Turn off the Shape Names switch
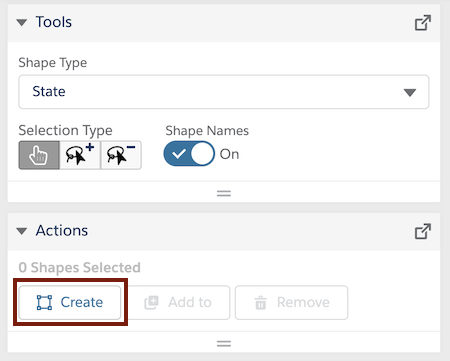This screenshot has width=450, height=361. click(189, 154)
